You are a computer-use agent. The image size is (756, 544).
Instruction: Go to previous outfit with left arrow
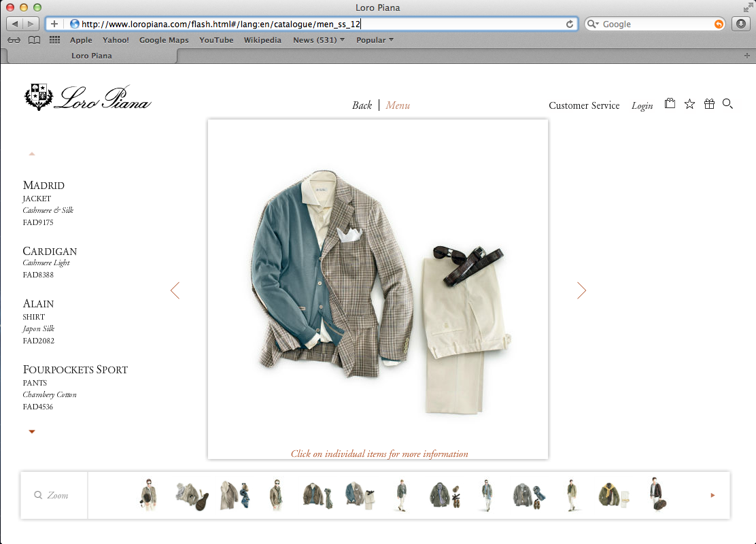click(175, 290)
